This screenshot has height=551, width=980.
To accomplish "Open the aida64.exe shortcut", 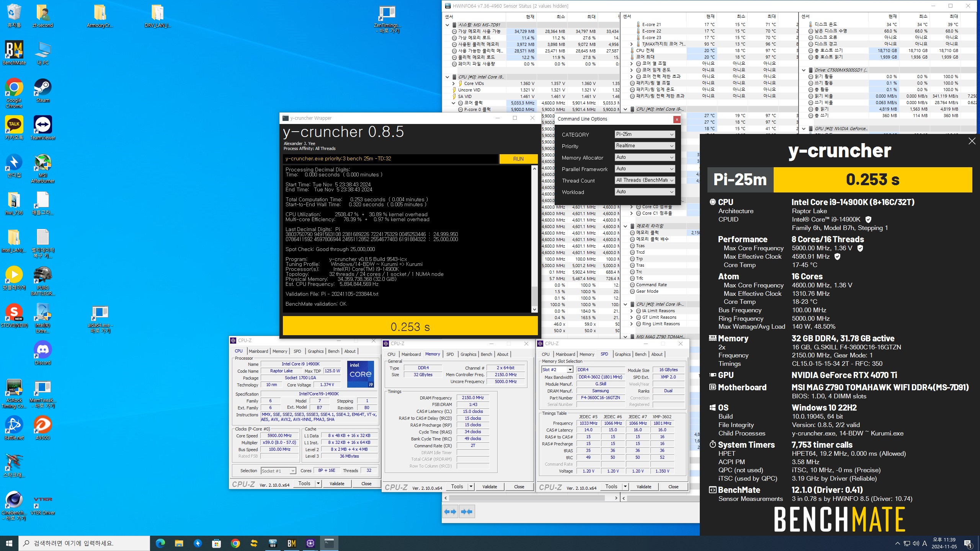I will point(100,319).
